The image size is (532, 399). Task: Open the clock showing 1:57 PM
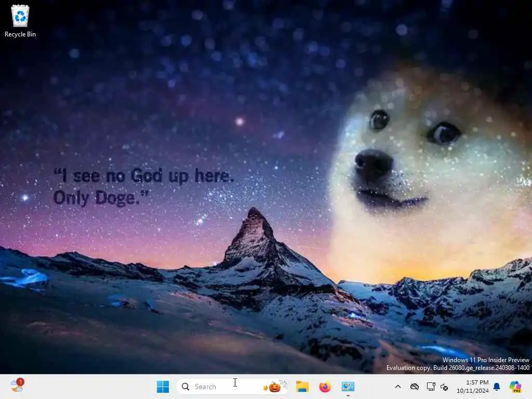click(x=473, y=387)
